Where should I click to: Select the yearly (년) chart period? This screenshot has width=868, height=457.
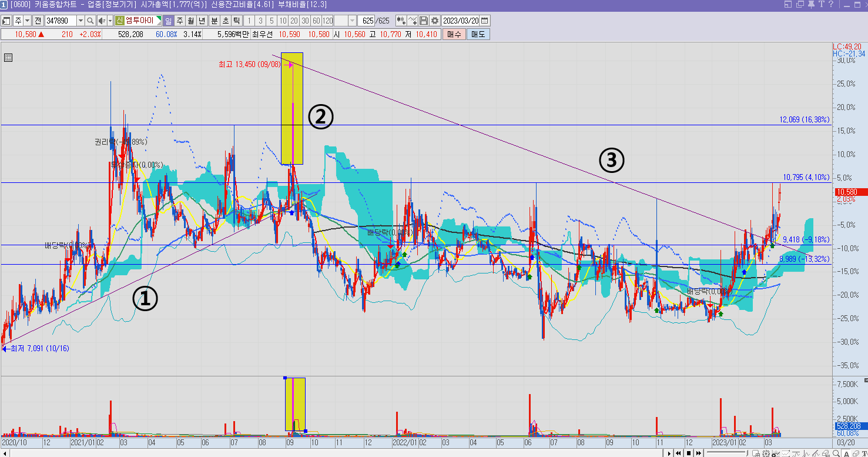(202, 21)
